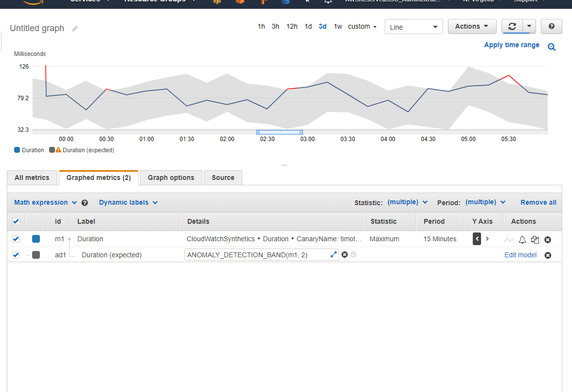The height and width of the screenshot is (392, 572).
Task: Click the Edit model link
Action: click(520, 255)
